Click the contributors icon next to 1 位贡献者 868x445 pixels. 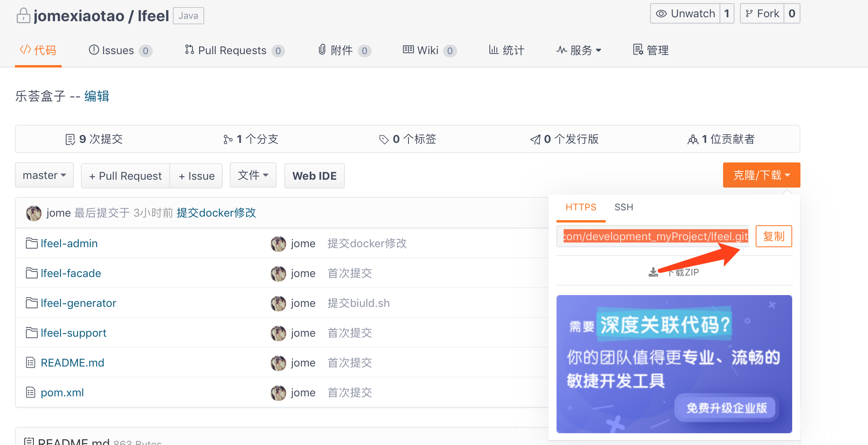coord(693,139)
